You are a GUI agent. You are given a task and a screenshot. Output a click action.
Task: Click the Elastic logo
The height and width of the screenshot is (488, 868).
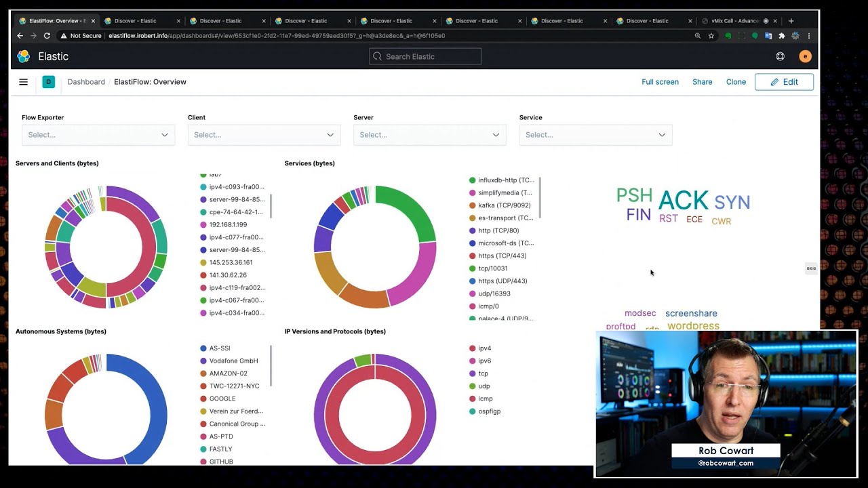24,56
